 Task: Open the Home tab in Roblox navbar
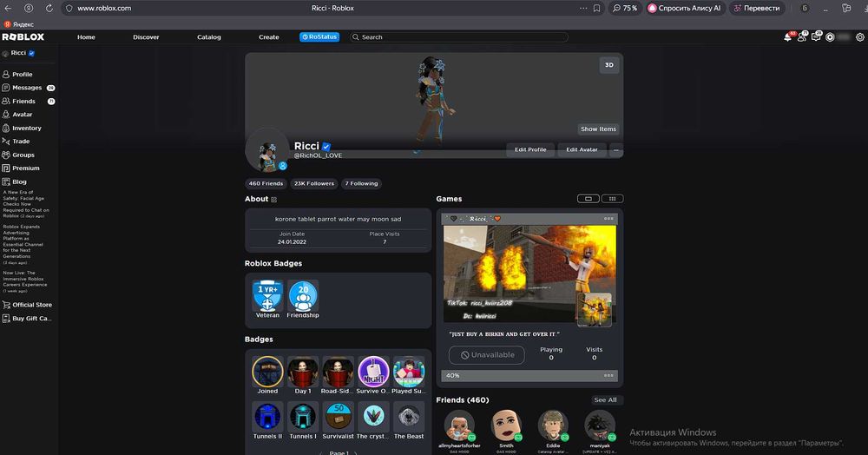[86, 37]
